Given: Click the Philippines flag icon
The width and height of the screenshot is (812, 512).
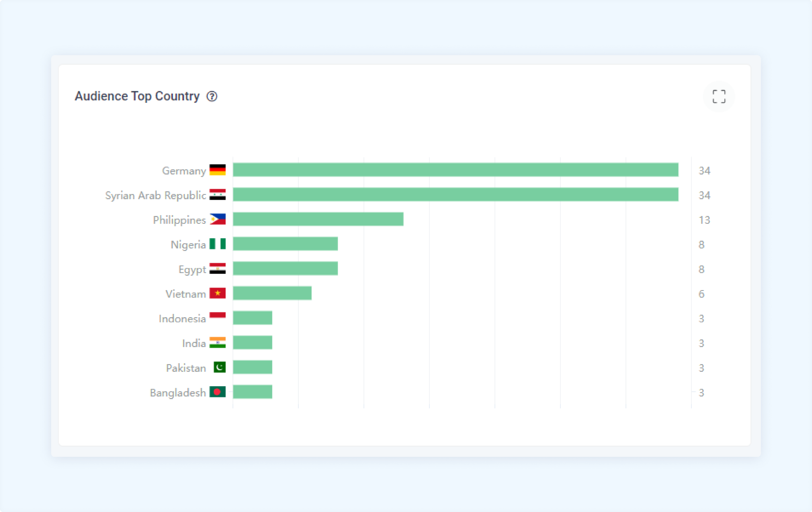Looking at the screenshot, I should tap(218, 219).
